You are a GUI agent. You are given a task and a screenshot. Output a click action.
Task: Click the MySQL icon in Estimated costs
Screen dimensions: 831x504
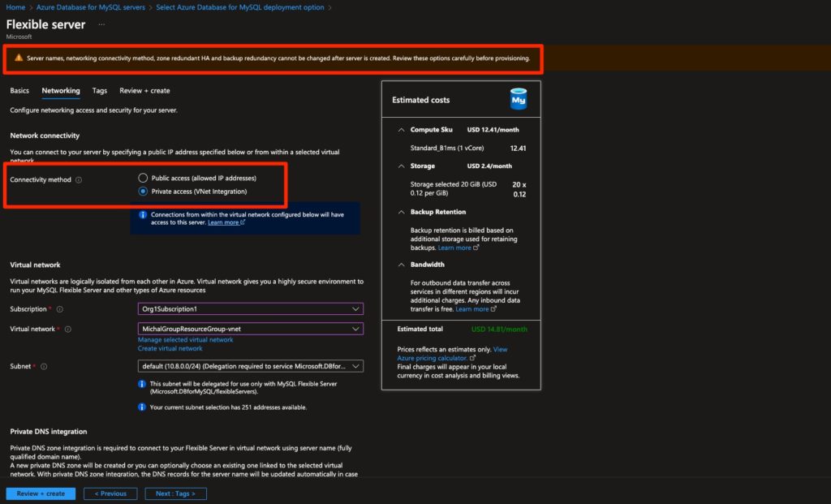518,99
